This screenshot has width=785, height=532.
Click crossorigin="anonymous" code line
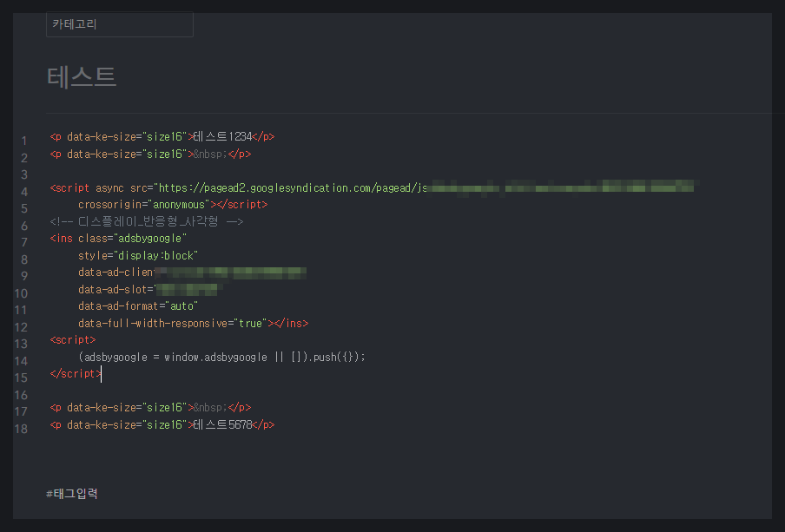[173, 205]
